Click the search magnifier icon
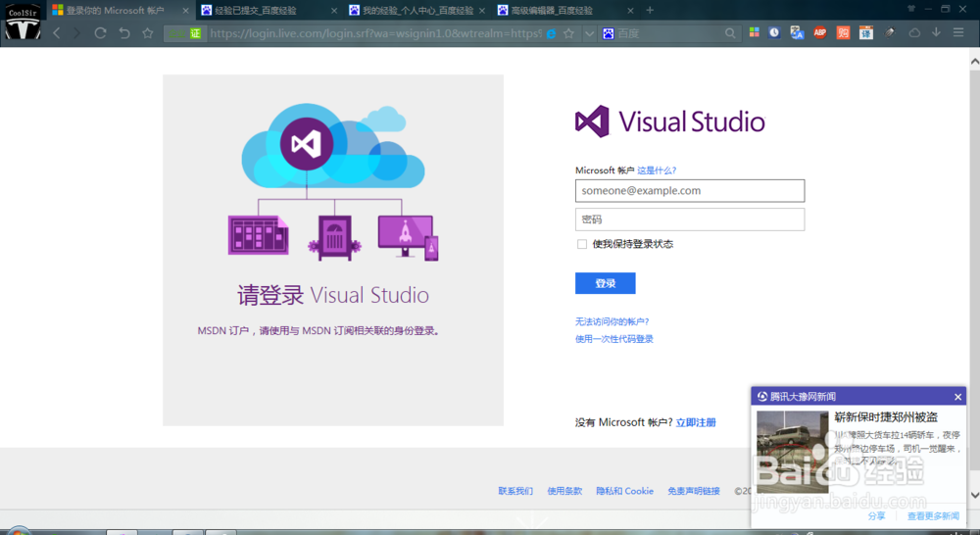Viewport: 980px width, 535px height. pos(730,33)
